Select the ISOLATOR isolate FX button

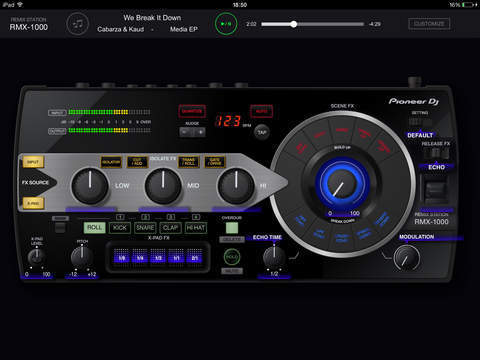point(111,162)
